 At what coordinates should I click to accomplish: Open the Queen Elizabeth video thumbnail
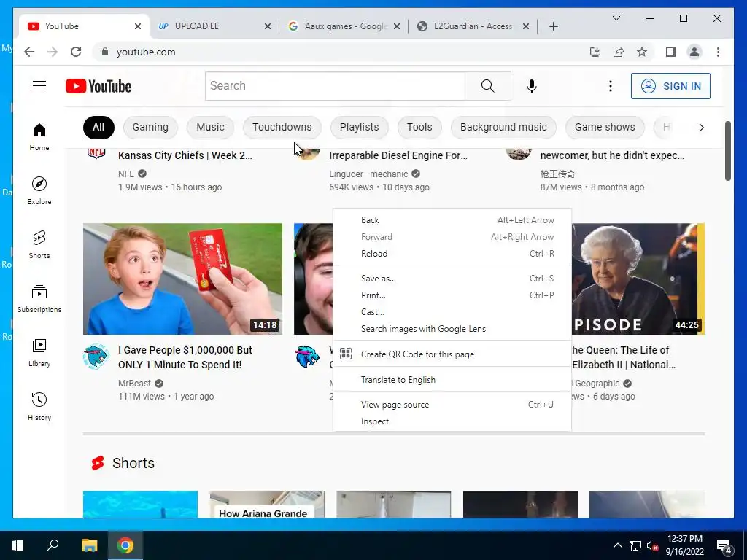coord(638,279)
